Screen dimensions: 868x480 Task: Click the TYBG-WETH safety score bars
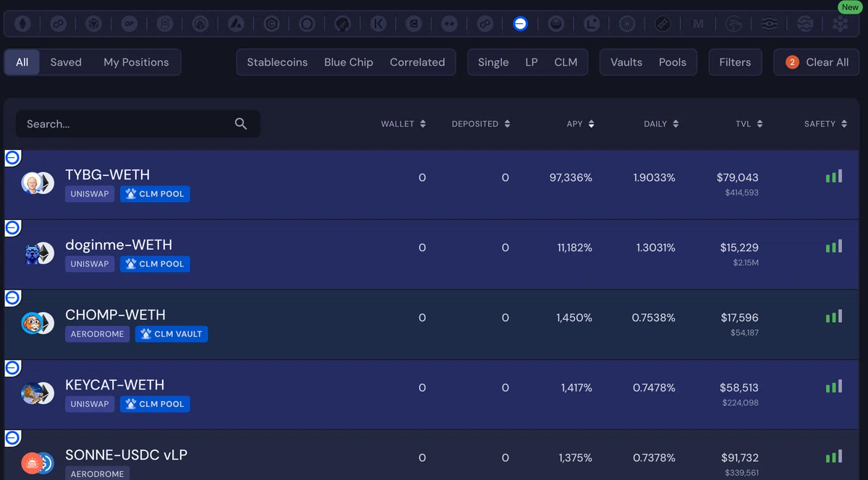point(834,176)
